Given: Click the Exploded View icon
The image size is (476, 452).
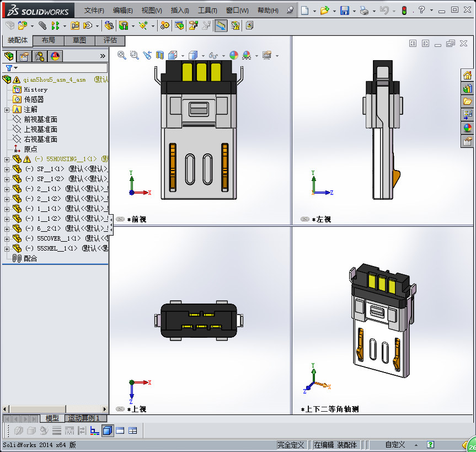Looking at the screenshot, I should pyautogui.click(x=193, y=25).
